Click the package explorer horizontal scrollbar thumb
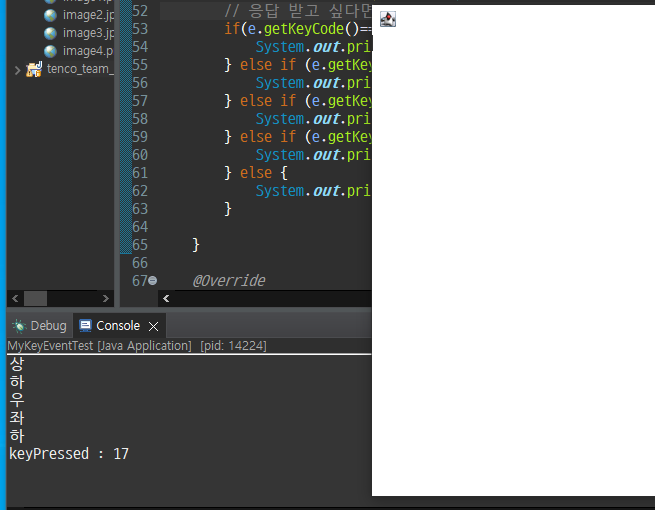The image size is (655, 510). 36,298
